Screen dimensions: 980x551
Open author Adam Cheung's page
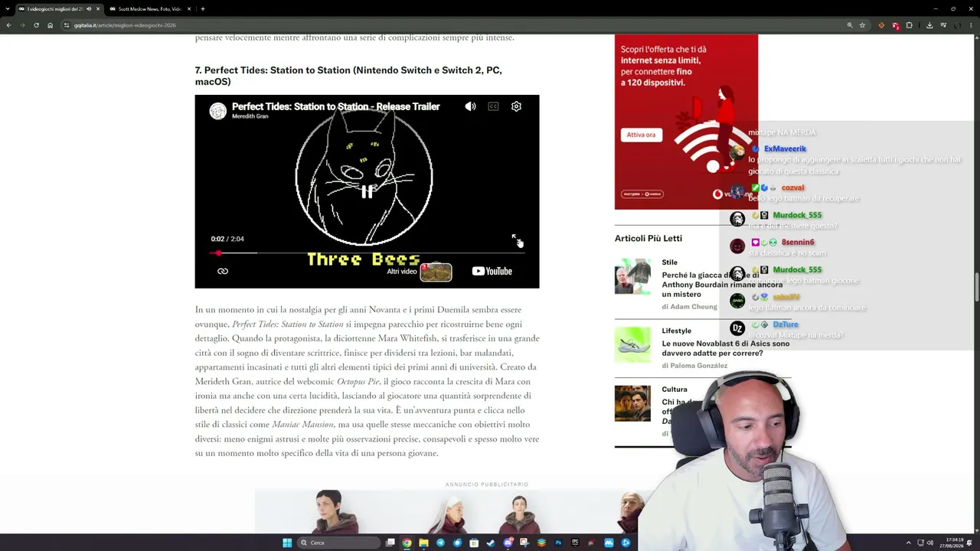pos(694,307)
